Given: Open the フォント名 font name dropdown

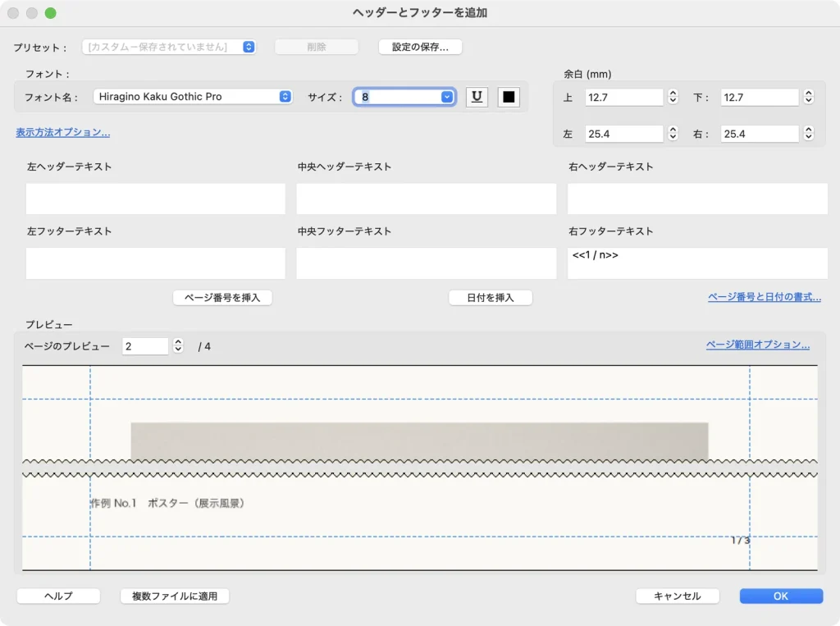Looking at the screenshot, I should (193, 97).
